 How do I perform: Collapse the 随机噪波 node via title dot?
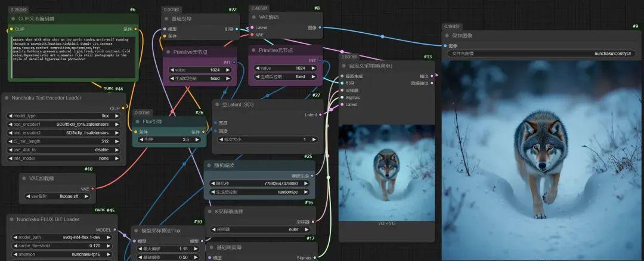tap(209, 165)
